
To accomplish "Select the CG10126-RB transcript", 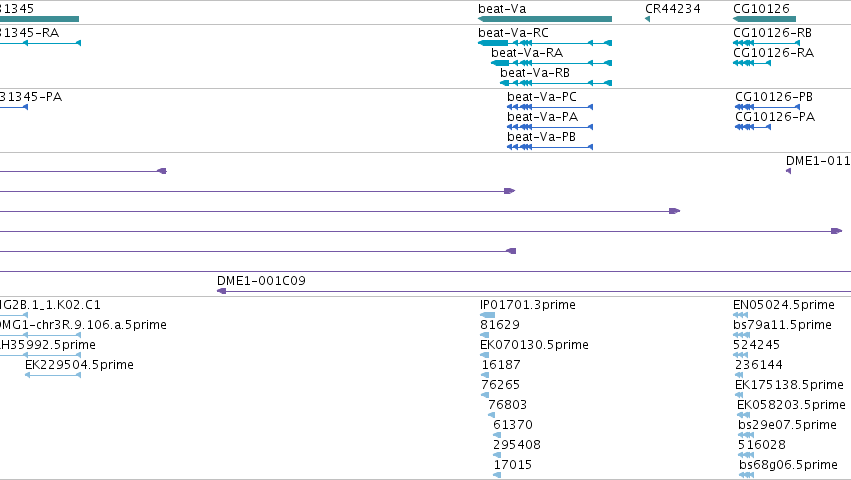I will [766, 43].
